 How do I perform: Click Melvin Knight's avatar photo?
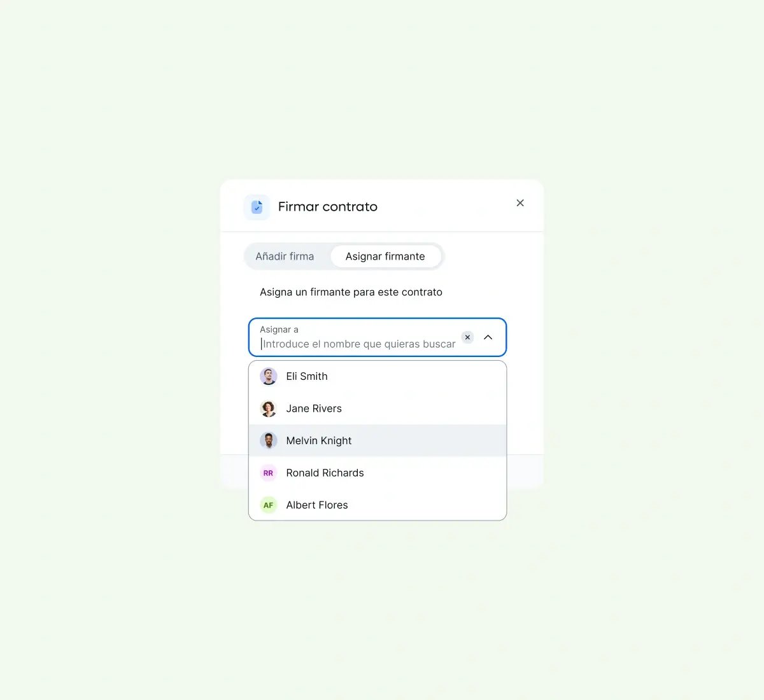(x=269, y=440)
